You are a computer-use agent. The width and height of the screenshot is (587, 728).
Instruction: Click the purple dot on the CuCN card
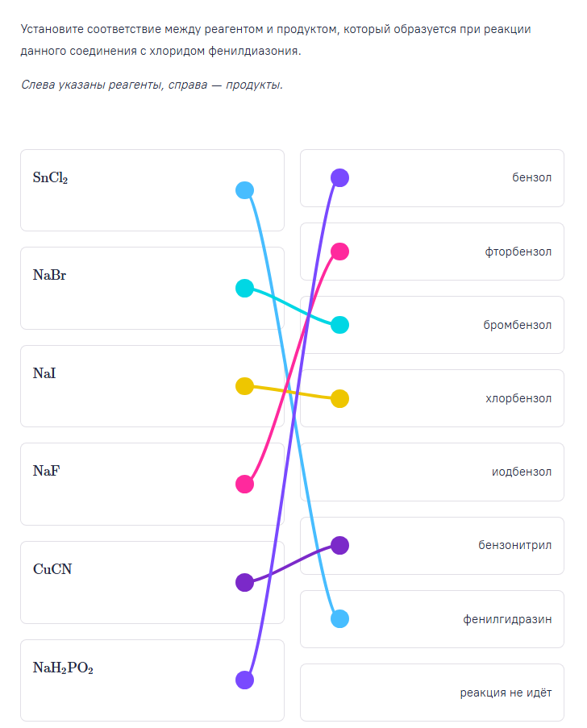tap(244, 582)
